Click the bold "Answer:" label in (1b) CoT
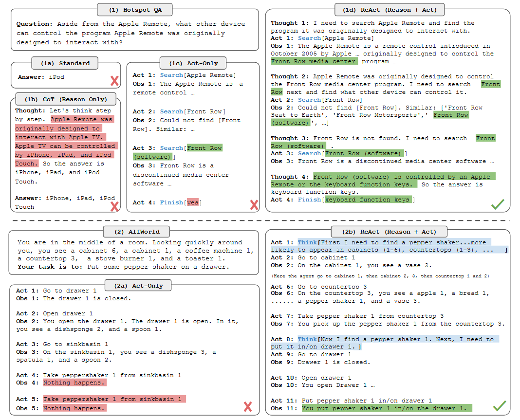The width and height of the screenshot is (520, 420). [x=28, y=198]
